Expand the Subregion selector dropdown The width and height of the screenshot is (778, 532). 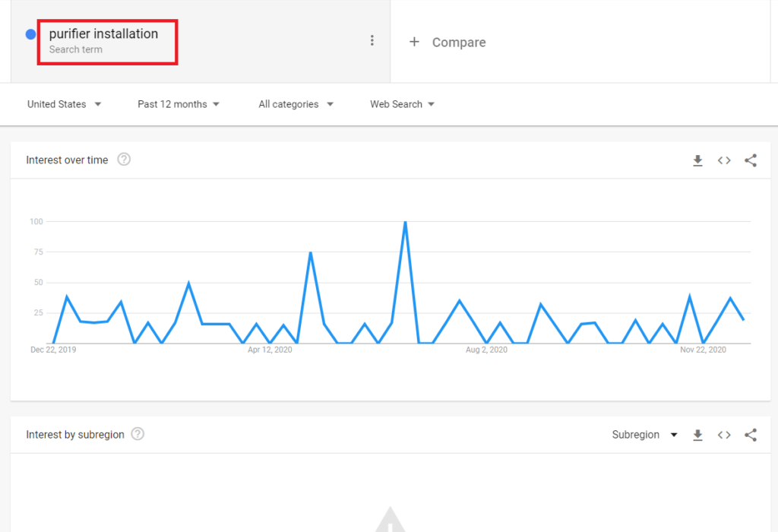pos(644,435)
